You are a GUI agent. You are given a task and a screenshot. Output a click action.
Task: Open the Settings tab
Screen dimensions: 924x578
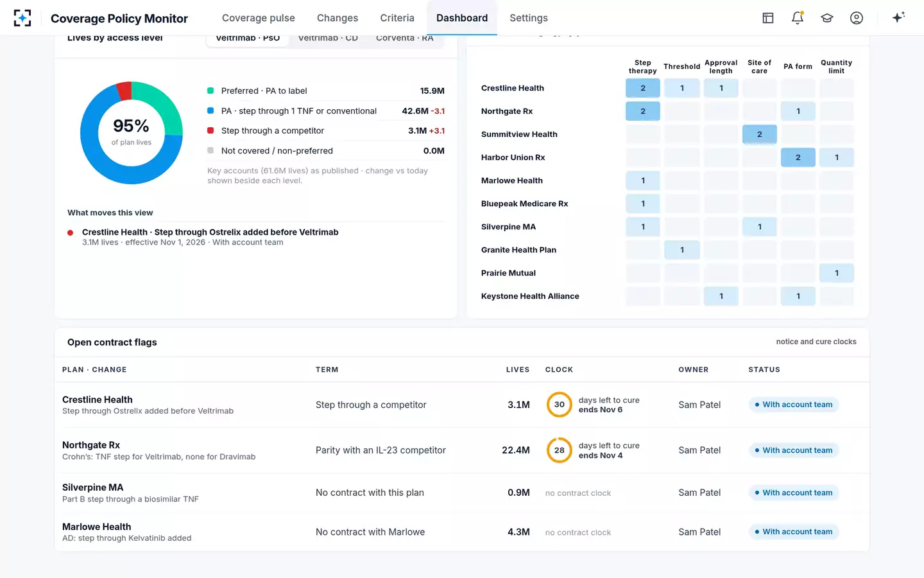point(529,18)
